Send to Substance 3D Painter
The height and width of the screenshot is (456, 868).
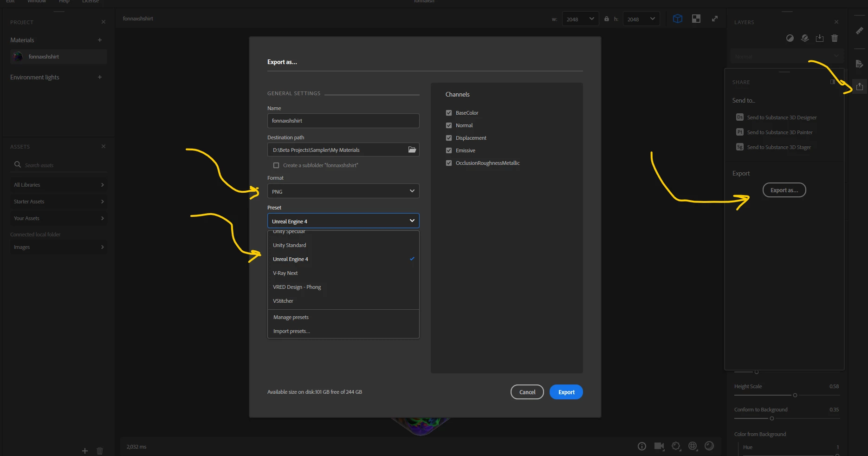tap(775, 132)
